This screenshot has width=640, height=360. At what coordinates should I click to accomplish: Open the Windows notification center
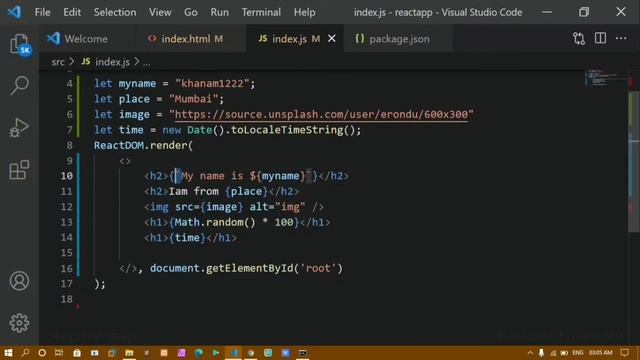pyautogui.click(x=625, y=353)
